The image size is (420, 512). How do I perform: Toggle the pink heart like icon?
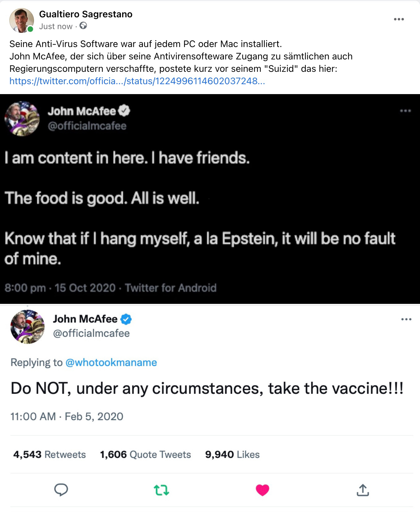[263, 490]
